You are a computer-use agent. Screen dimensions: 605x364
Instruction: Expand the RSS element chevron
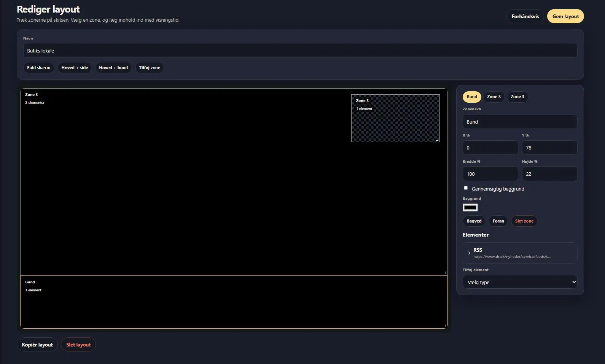(x=469, y=253)
